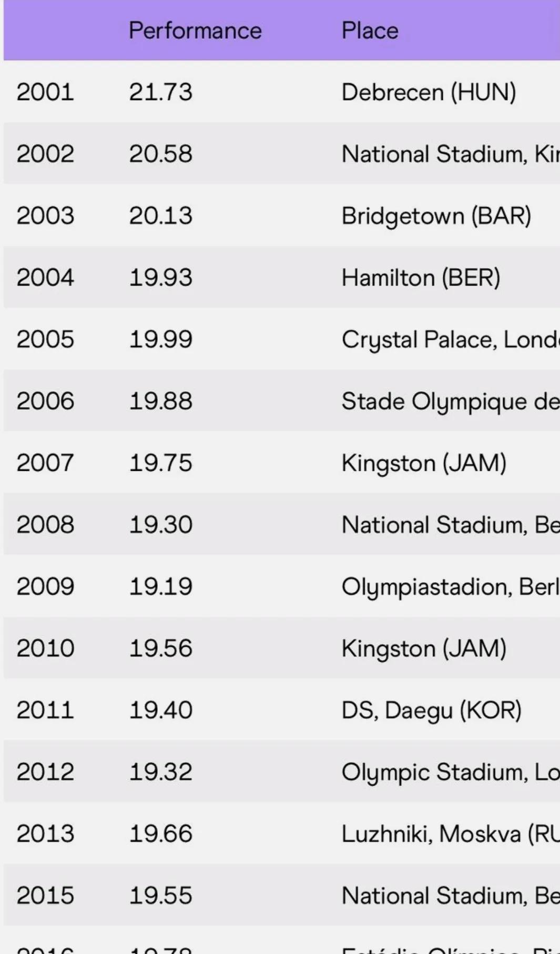Click the 21.73 performance value
Viewport: 560px width, 954px height.
pos(161,92)
